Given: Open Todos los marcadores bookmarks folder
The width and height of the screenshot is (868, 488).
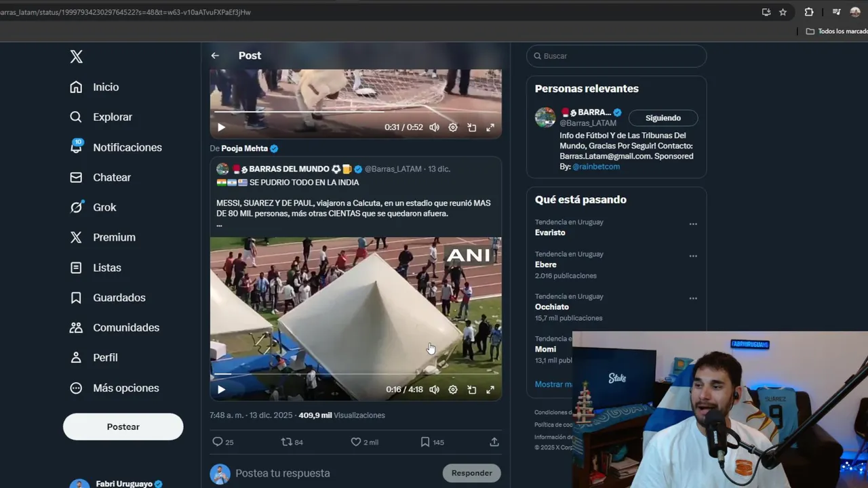Looking at the screenshot, I should [837, 31].
